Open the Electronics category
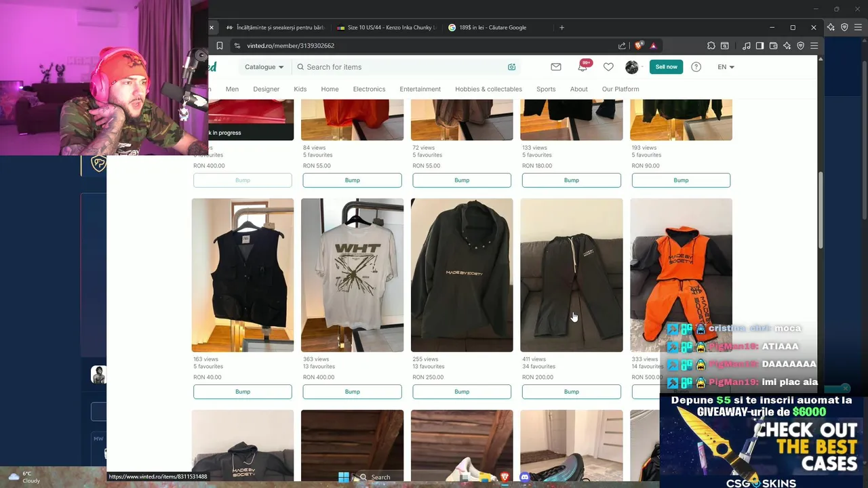The height and width of the screenshot is (488, 868). click(369, 89)
